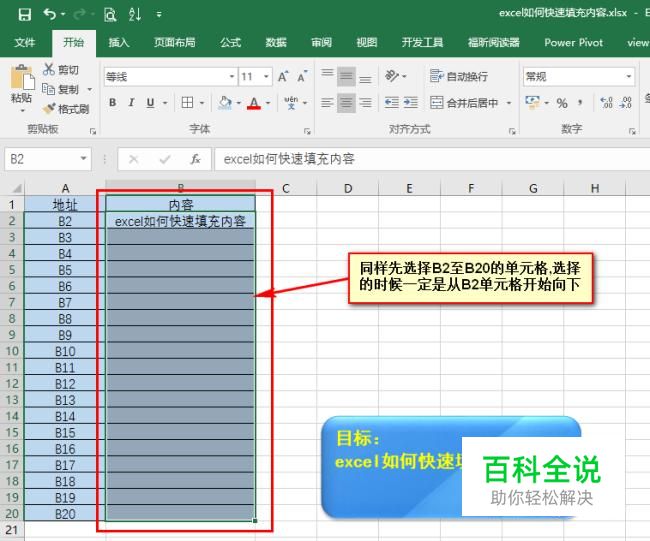Decrease indent icon

pyautogui.click(x=391, y=102)
